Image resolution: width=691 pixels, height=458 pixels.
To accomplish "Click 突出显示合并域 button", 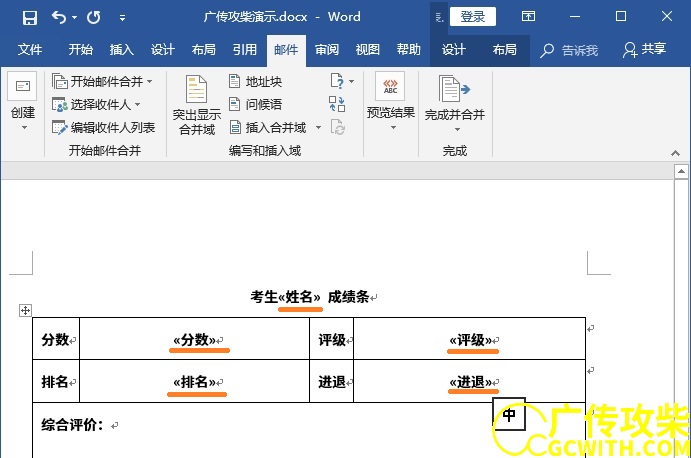I will [x=197, y=105].
